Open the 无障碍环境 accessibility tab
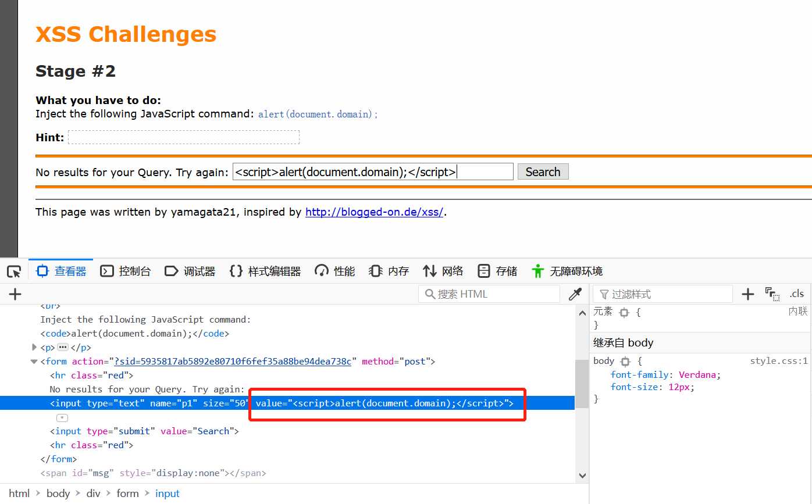The width and height of the screenshot is (812, 504). 567,271
